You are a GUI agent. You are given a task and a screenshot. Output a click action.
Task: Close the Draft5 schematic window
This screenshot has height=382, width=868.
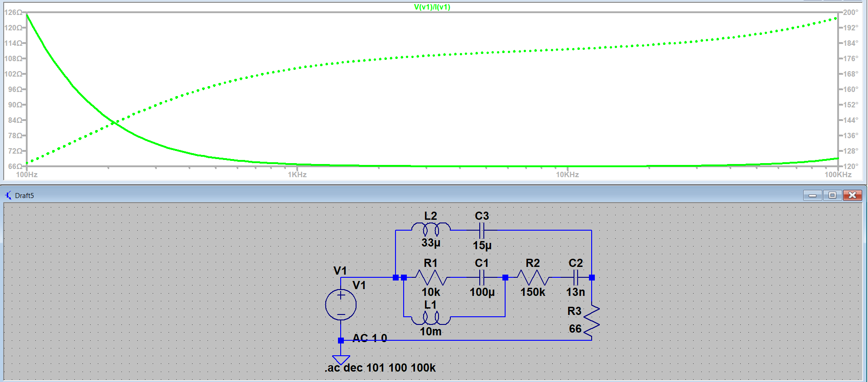[852, 195]
